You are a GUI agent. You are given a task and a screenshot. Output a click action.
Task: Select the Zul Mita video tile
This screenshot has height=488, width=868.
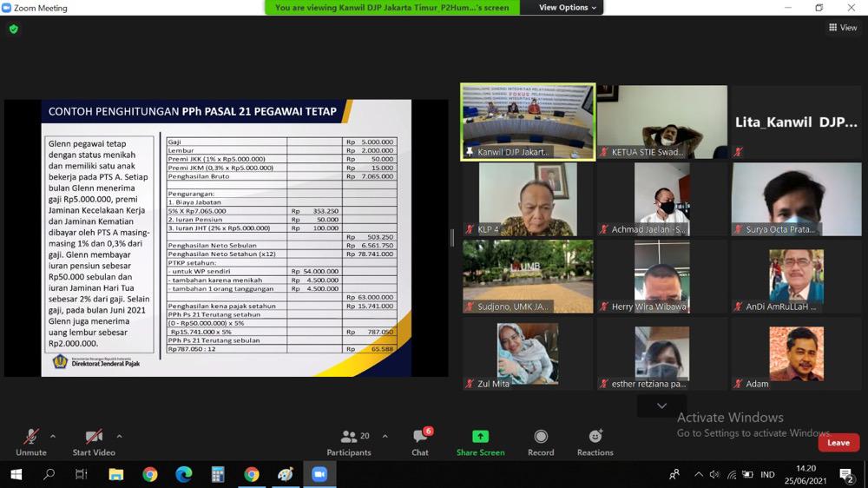[528, 353]
